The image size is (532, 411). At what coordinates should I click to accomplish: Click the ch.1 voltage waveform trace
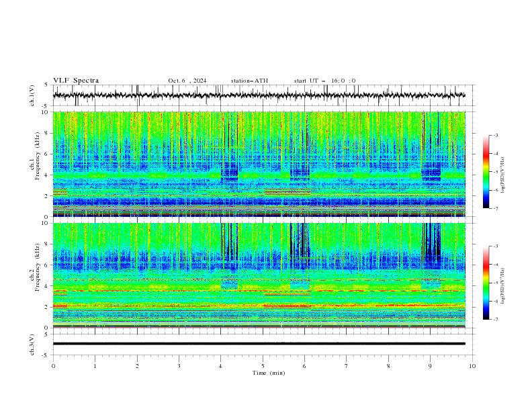[x=259, y=95]
